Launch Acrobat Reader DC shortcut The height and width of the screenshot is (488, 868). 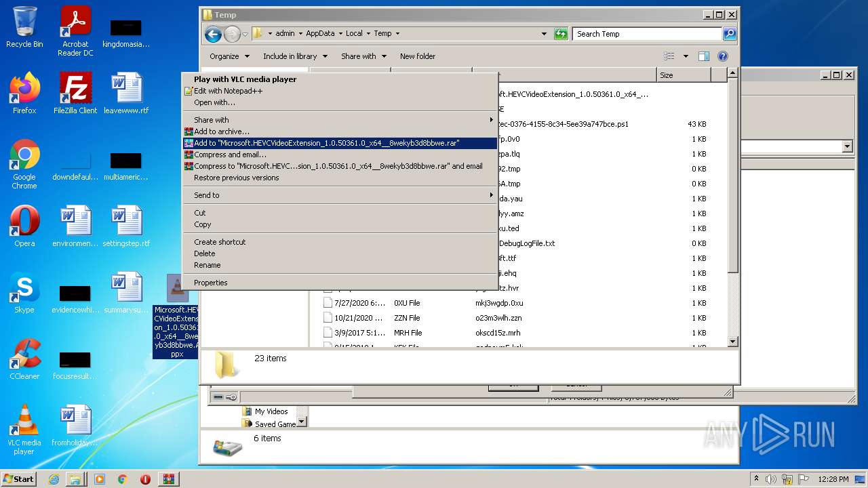click(75, 31)
